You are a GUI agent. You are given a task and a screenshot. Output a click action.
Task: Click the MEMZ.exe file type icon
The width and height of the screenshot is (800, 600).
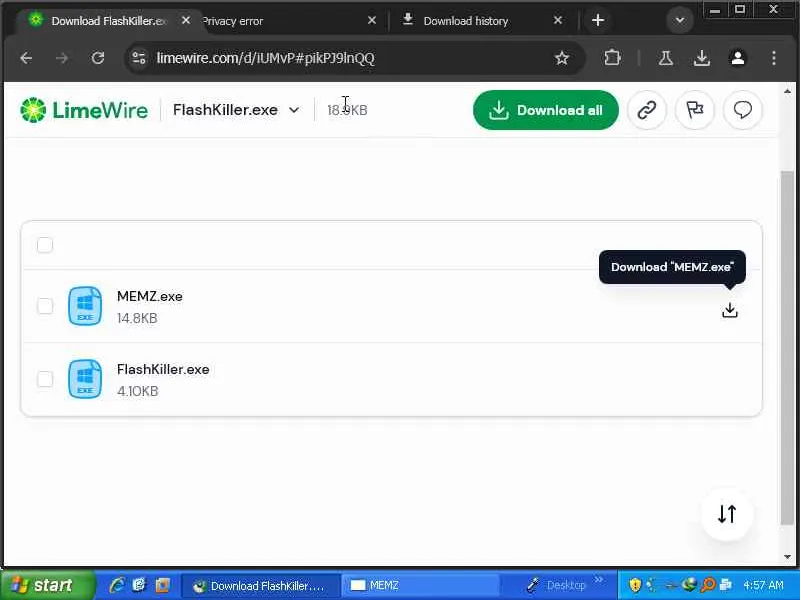click(x=85, y=306)
